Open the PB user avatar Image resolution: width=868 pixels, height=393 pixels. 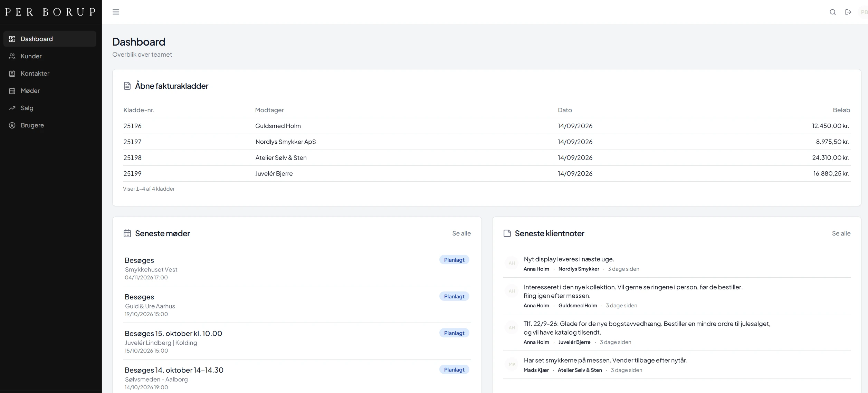point(864,12)
